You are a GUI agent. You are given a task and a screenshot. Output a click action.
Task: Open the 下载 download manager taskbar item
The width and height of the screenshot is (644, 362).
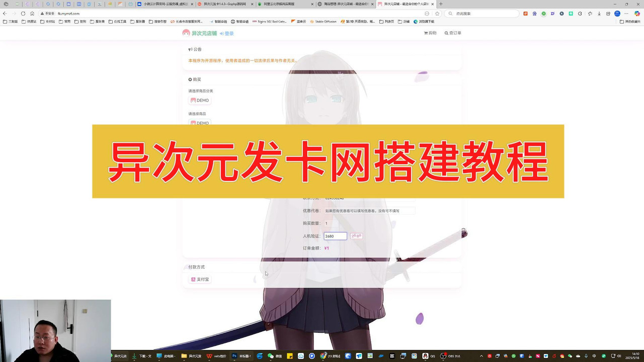pos(142,356)
